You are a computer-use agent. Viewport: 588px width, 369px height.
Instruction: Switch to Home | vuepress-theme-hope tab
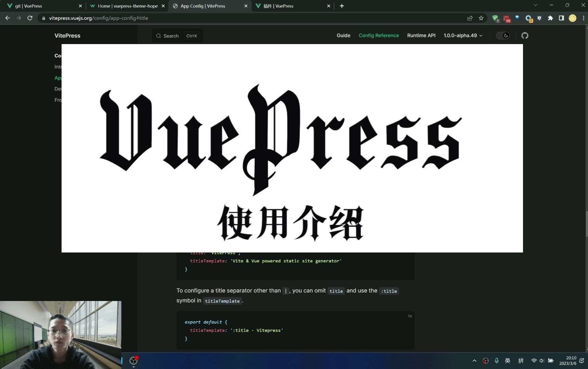point(127,6)
